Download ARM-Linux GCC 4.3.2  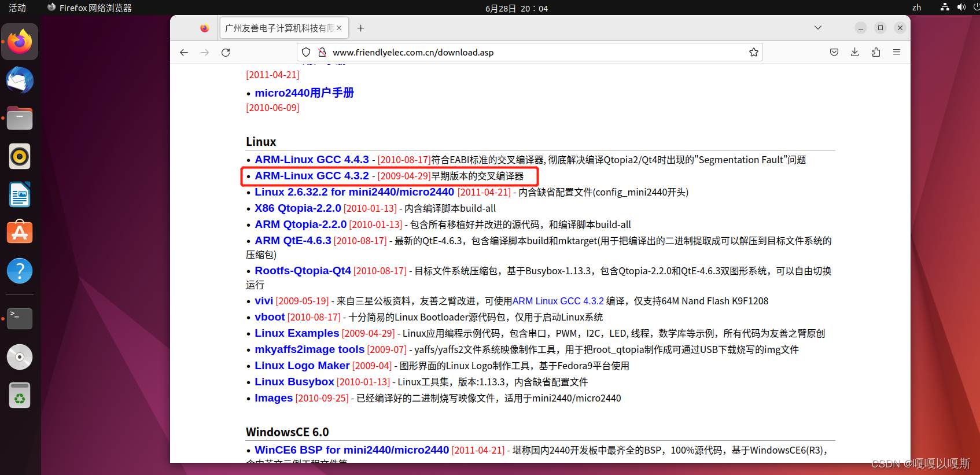click(x=312, y=175)
